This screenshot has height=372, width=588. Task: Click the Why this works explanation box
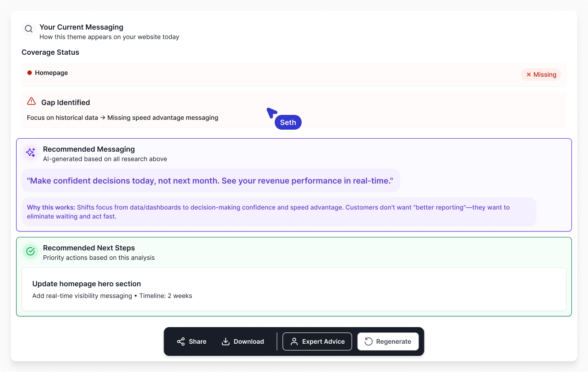tap(279, 212)
